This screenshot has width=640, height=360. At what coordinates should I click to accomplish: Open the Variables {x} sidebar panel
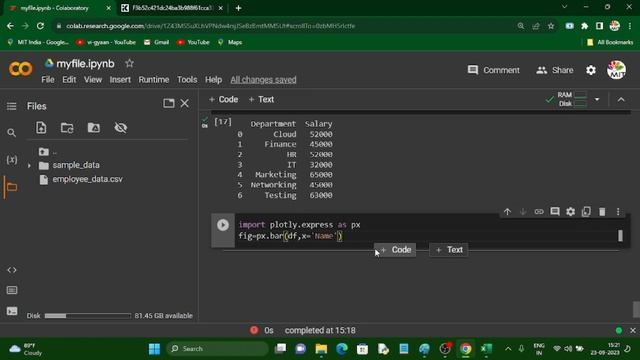pos(11,160)
